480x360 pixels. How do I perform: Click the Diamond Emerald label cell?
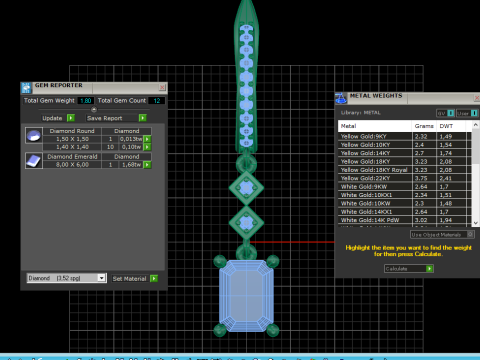pos(72,156)
